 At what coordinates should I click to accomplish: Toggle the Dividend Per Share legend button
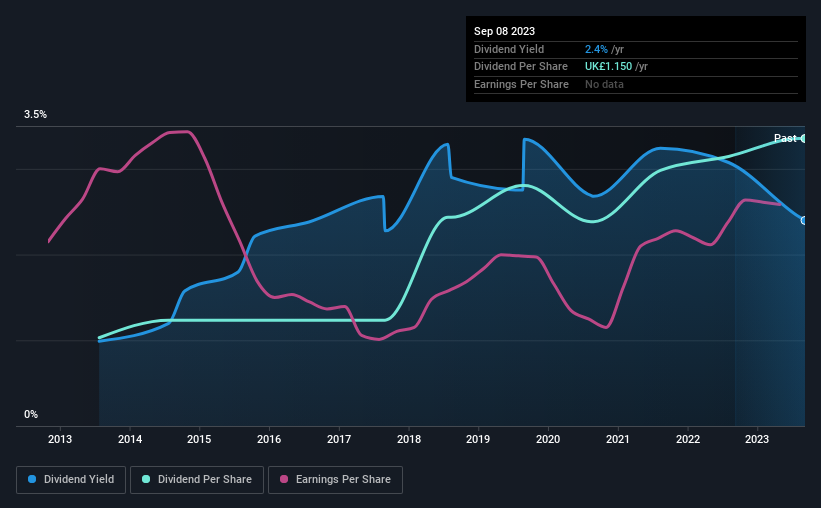pyautogui.click(x=197, y=480)
